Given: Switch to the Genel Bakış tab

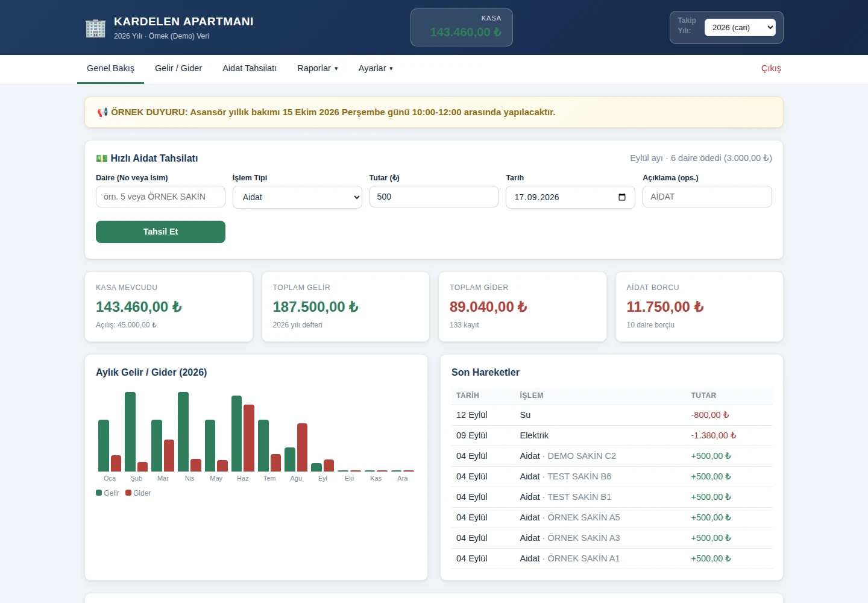Looking at the screenshot, I should pos(111,68).
